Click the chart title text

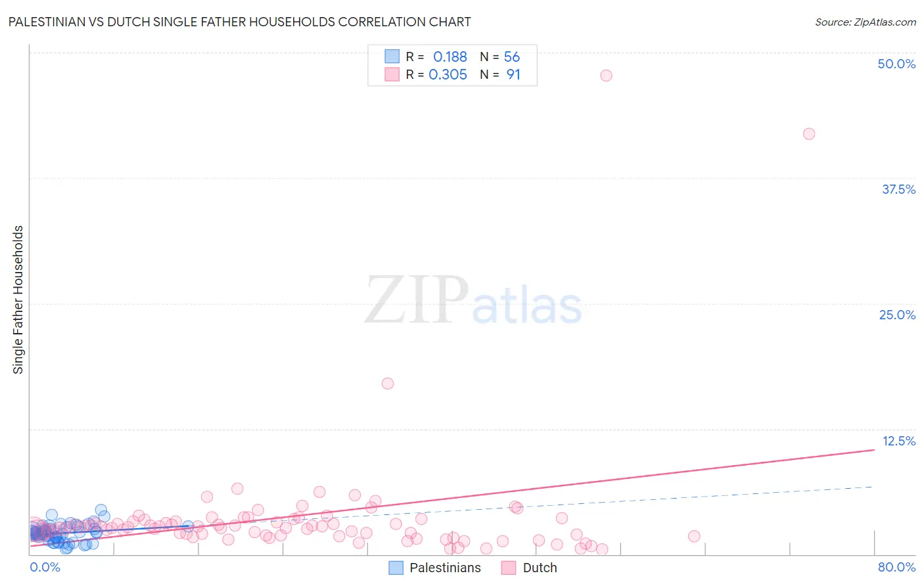(239, 22)
